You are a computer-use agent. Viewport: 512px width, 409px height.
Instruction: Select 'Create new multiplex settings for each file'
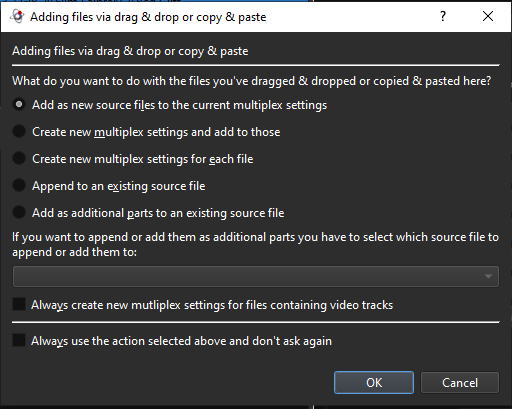coord(19,158)
